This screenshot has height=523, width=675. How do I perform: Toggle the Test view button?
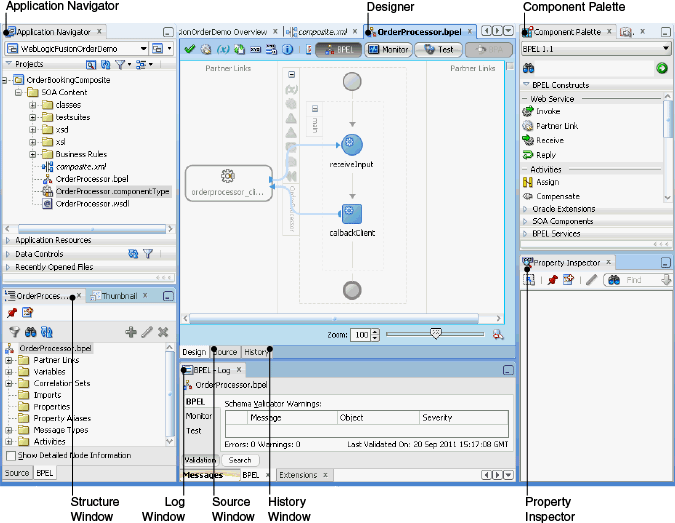point(438,50)
